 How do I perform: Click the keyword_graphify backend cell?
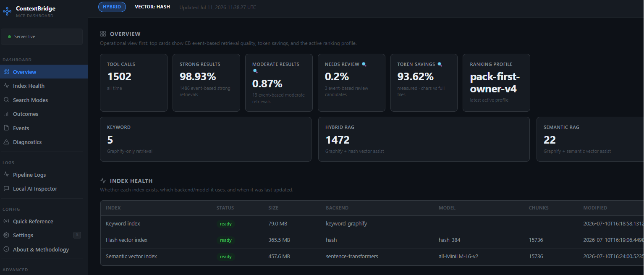pyautogui.click(x=346, y=224)
